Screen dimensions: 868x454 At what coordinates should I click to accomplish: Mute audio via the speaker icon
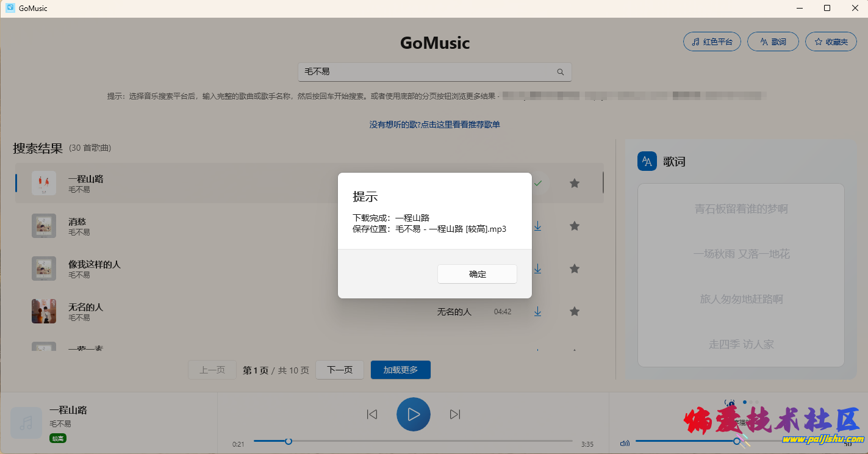pyautogui.click(x=624, y=444)
